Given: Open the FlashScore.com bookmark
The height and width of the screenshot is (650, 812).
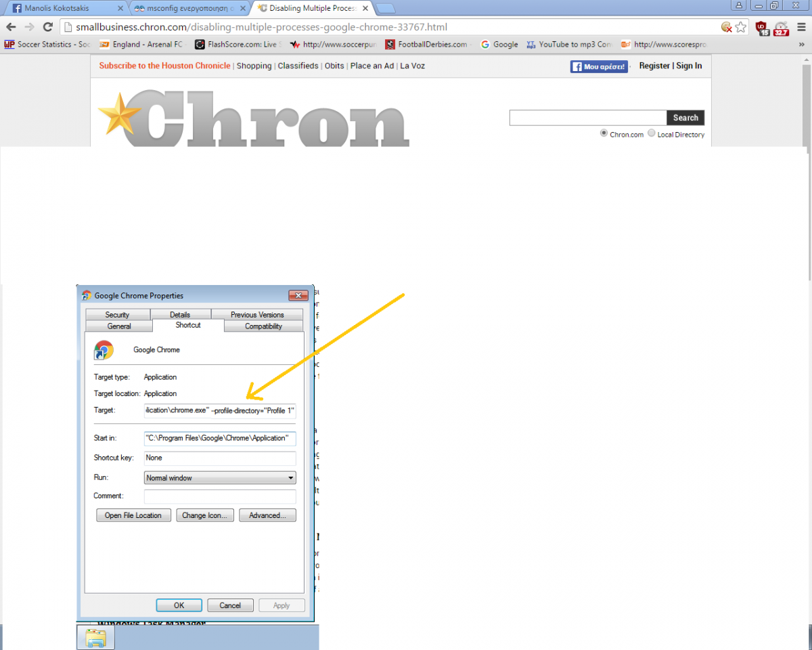Looking at the screenshot, I should 237,45.
